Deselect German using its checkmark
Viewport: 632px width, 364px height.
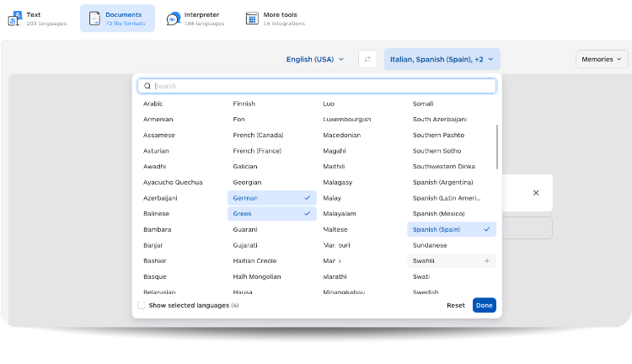(x=307, y=198)
